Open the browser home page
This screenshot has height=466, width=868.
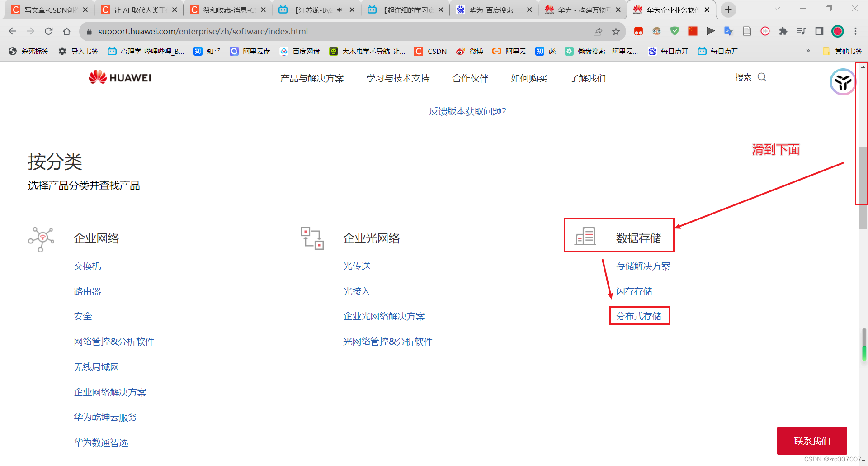pos(67,31)
